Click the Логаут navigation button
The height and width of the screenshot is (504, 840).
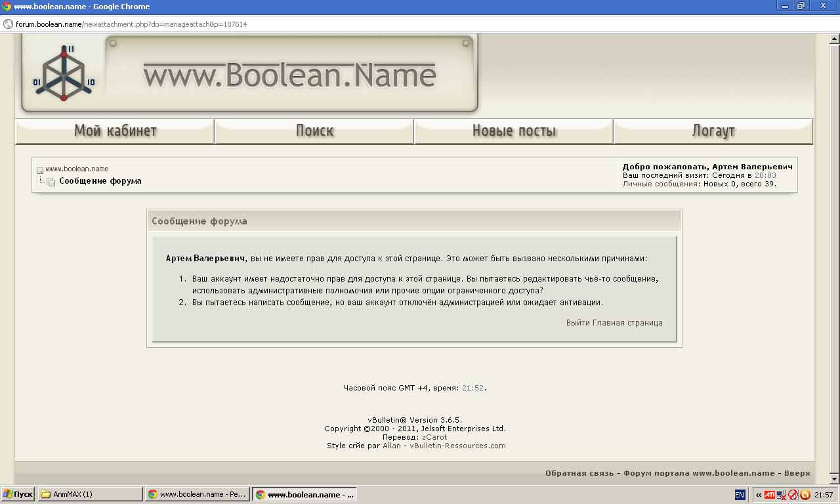[x=713, y=131]
